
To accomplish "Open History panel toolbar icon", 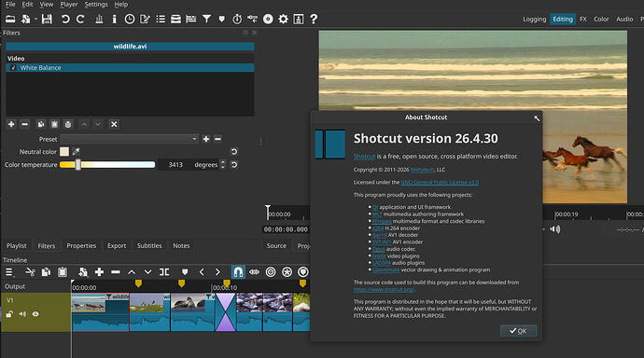I will [x=252, y=19].
